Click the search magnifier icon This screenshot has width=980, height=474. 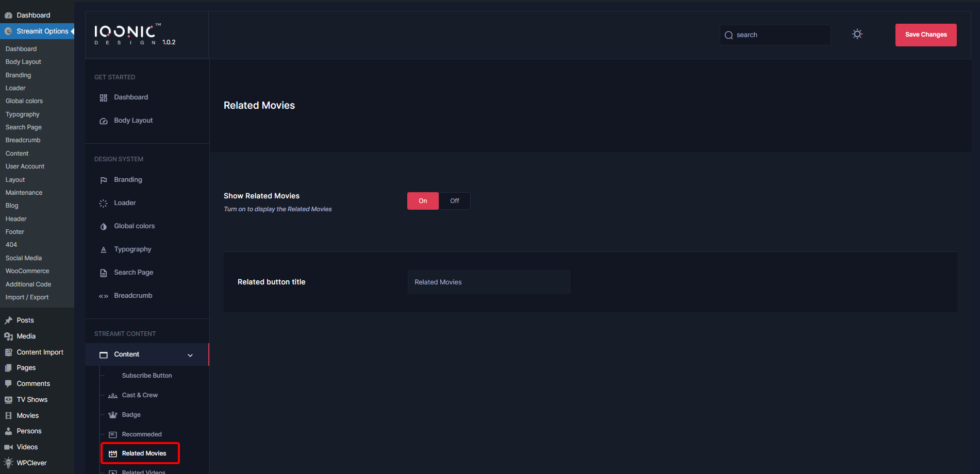[x=729, y=35]
